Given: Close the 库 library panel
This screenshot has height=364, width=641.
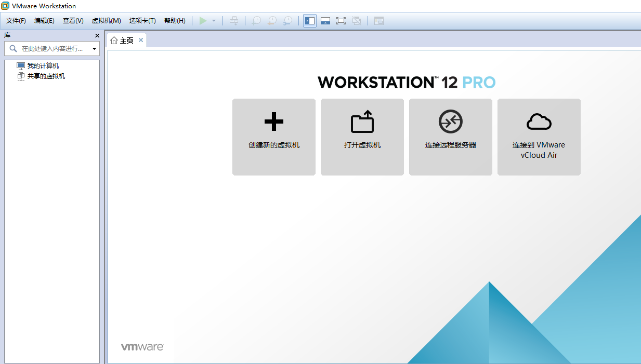Looking at the screenshot, I should click(x=97, y=35).
